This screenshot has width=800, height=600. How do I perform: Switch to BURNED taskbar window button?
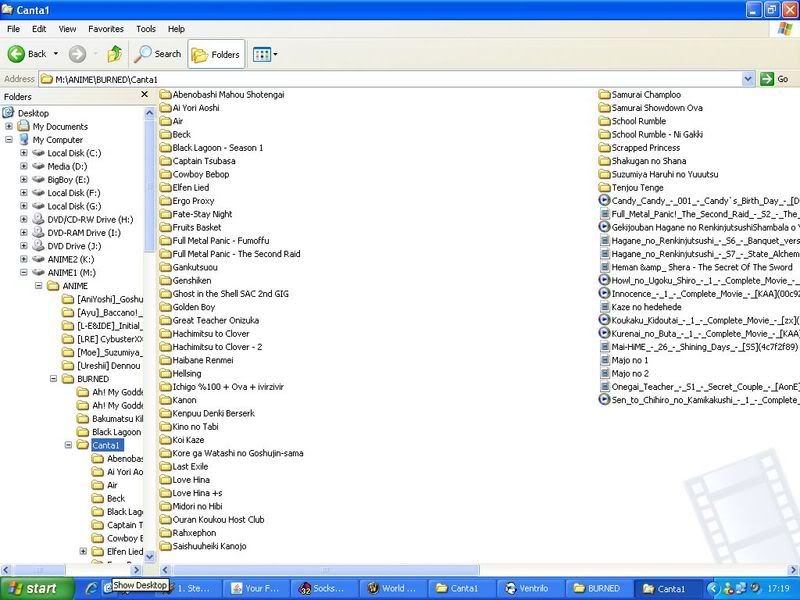[x=599, y=588]
